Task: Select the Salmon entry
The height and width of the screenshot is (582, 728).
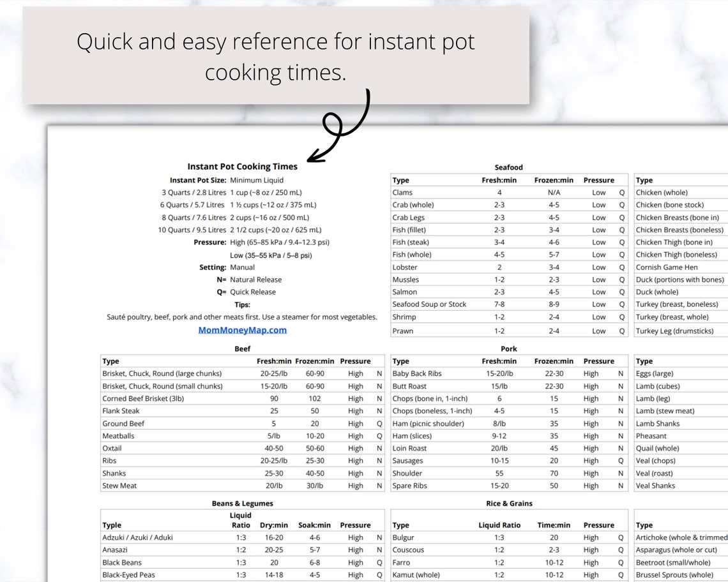Action: [x=406, y=292]
